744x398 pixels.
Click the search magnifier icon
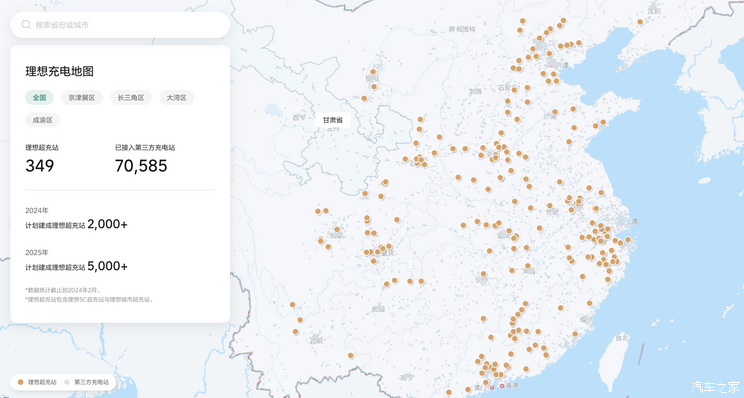coord(26,25)
